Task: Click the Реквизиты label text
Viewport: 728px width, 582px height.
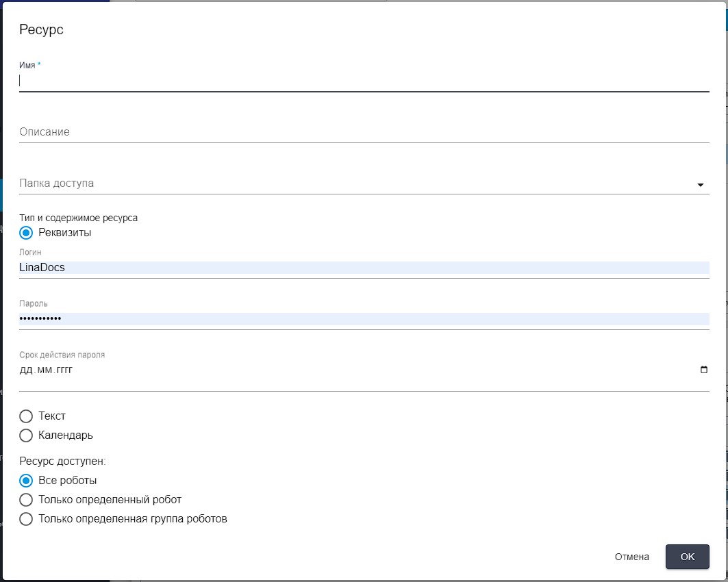Action: (x=64, y=233)
